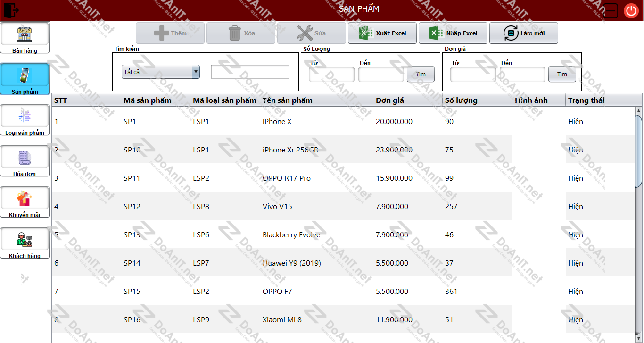The height and width of the screenshot is (343, 644).
Task: Sort by Số lượng column header
Action: click(x=477, y=100)
